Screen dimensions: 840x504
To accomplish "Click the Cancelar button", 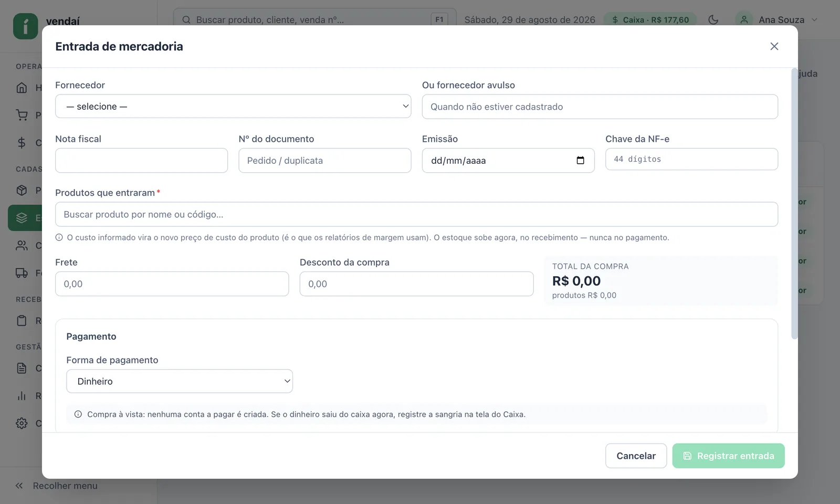I will 636,456.
